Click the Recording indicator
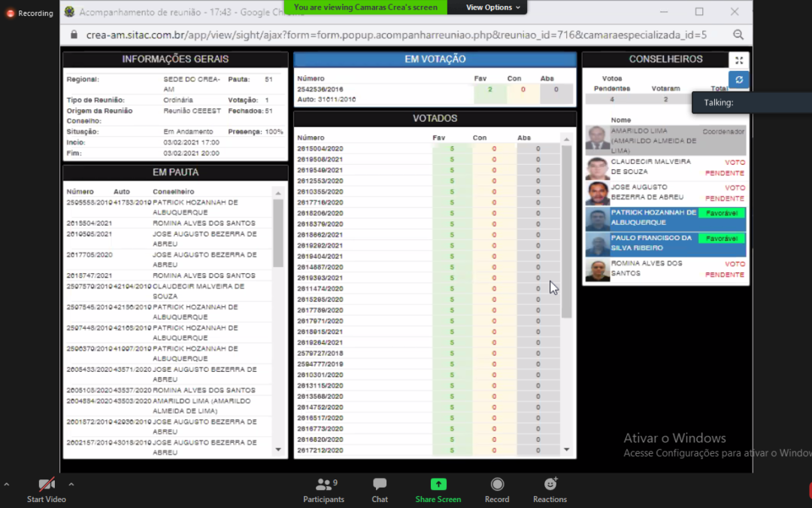 pos(30,13)
